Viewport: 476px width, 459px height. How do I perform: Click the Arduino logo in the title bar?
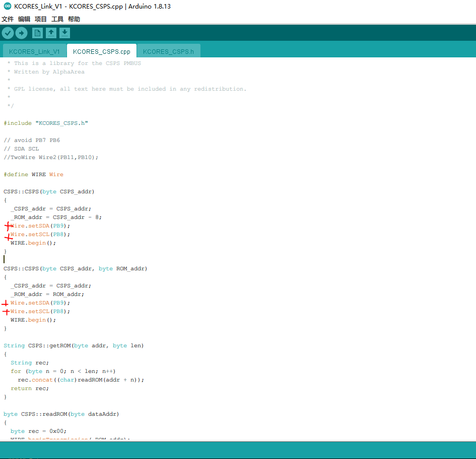click(x=7, y=7)
